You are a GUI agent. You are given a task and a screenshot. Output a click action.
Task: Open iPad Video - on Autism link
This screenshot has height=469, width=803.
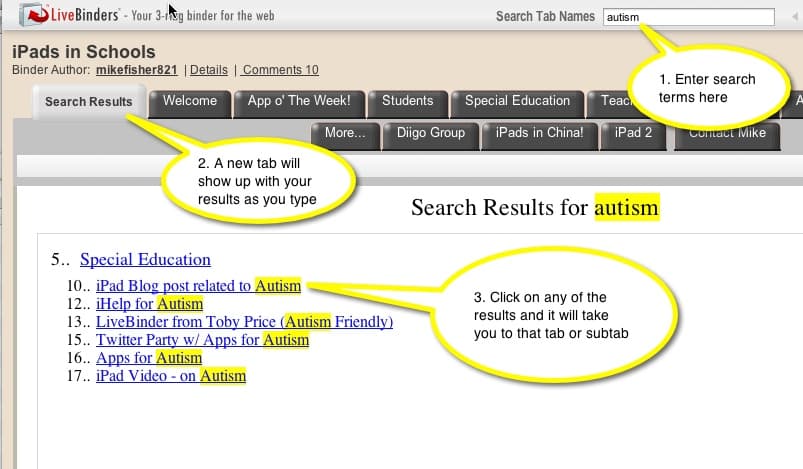171,375
